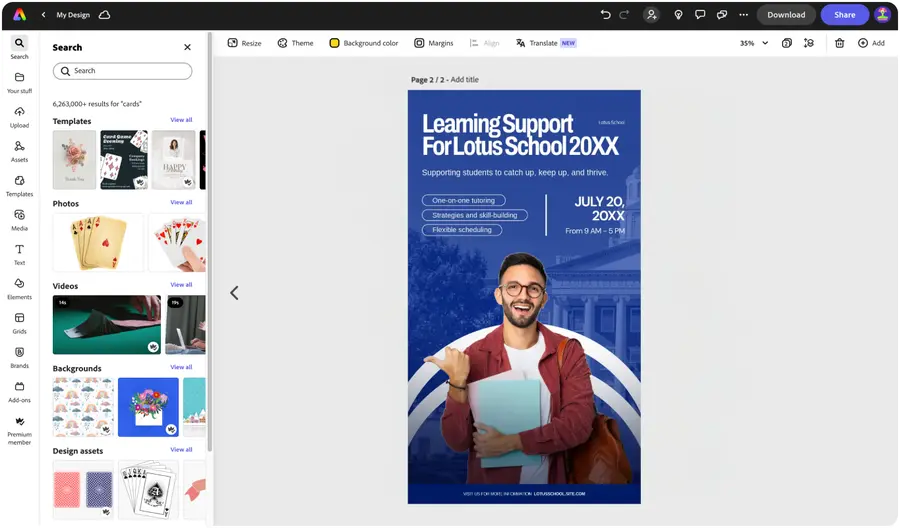Screen dimensions: 900x528
Task: Click the invite collaborator icon
Action: coord(651,15)
